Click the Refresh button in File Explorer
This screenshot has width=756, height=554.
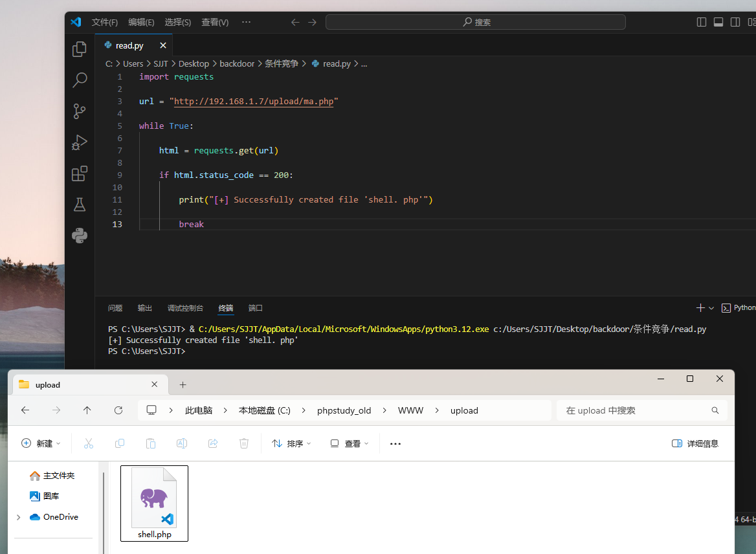pos(118,410)
